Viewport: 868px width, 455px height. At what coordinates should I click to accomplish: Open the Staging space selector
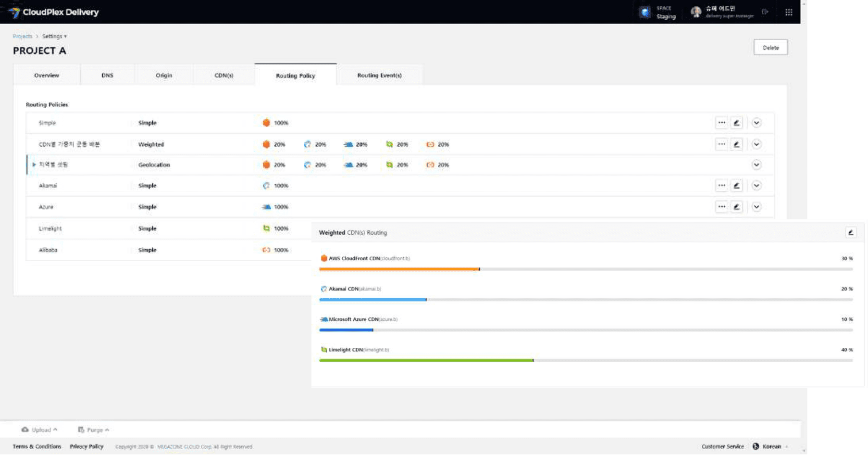point(658,12)
